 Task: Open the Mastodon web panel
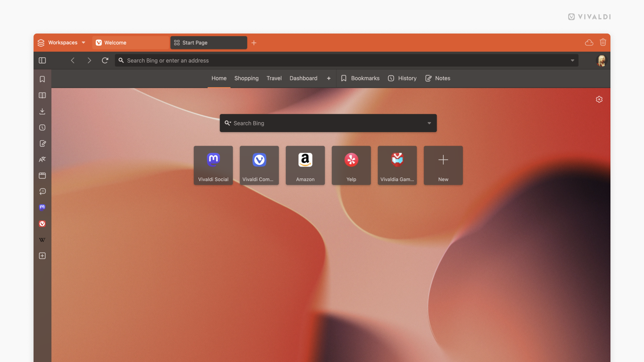point(42,207)
